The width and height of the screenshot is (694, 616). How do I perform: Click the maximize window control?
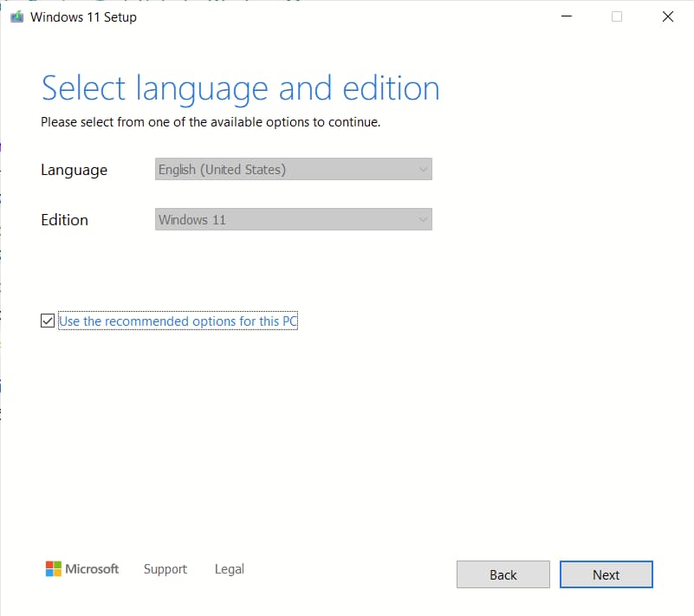(x=616, y=16)
